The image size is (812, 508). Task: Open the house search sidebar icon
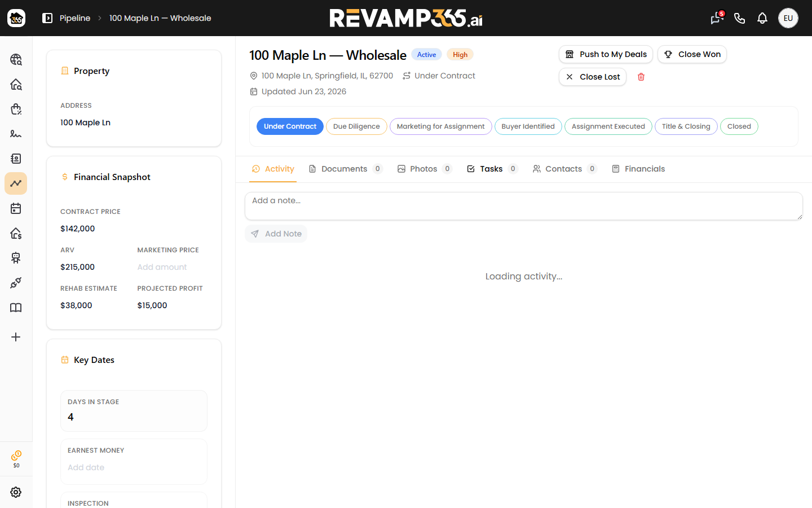[16, 84]
